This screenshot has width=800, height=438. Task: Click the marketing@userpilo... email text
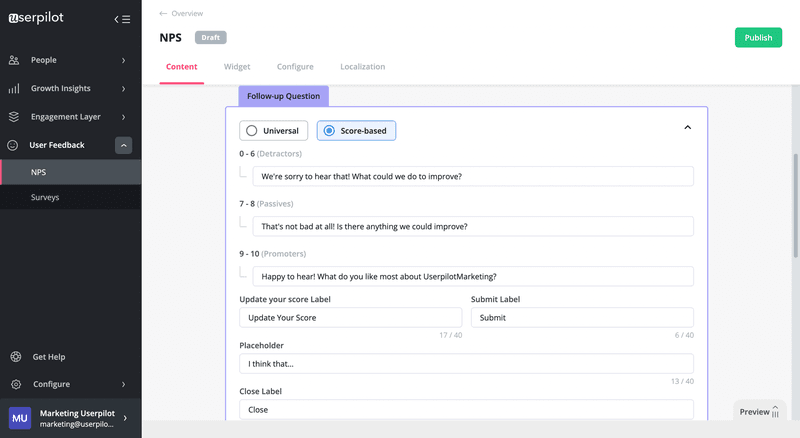tap(77, 424)
